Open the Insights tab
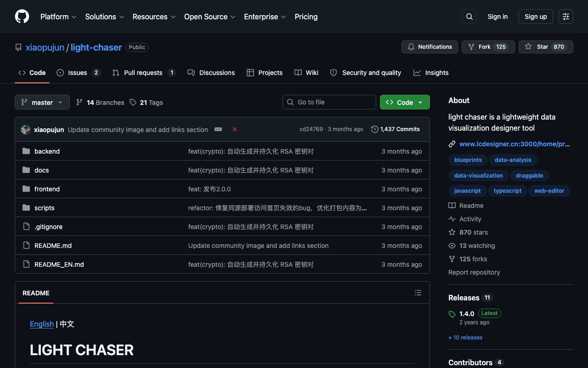This screenshot has height=368, width=588. pyautogui.click(x=431, y=73)
